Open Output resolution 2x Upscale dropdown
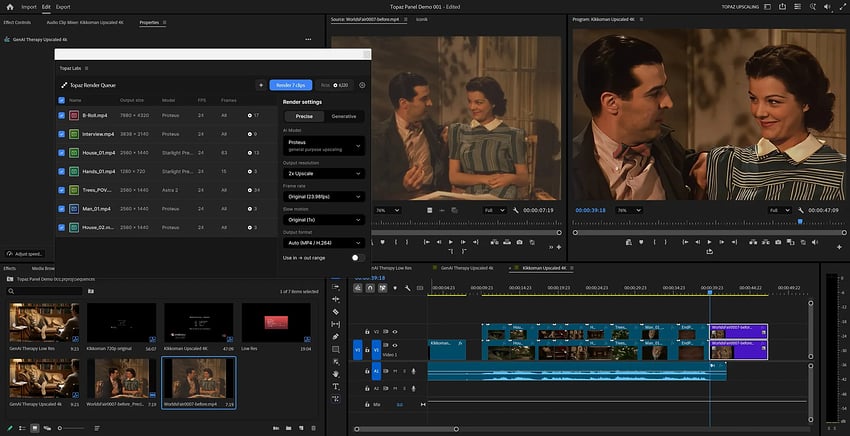 (324, 174)
